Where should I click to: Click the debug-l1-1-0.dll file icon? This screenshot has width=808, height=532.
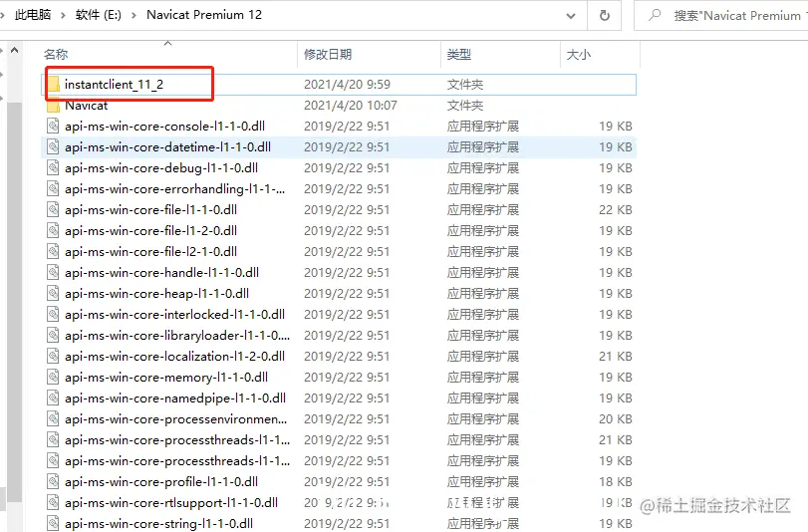[x=53, y=168]
